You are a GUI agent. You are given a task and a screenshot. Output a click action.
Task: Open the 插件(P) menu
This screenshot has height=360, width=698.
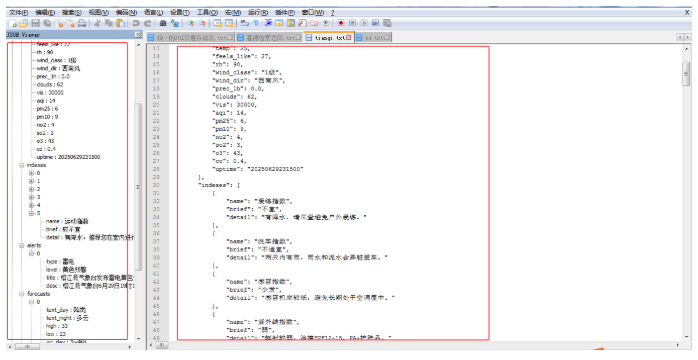pos(285,12)
